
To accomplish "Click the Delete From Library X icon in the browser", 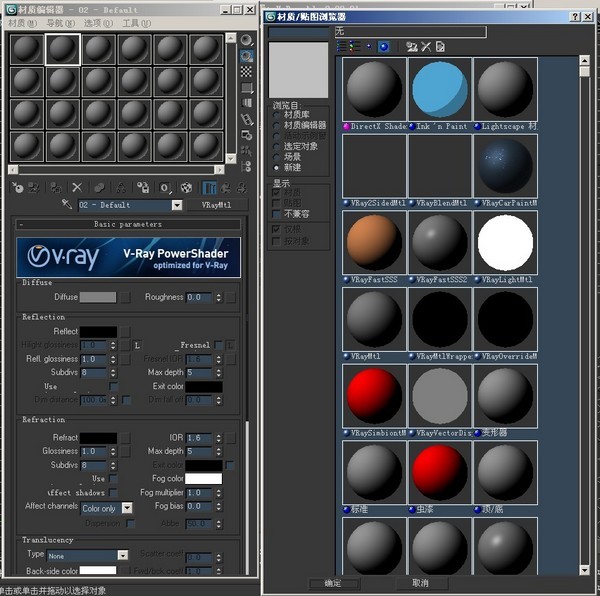I will point(426,47).
